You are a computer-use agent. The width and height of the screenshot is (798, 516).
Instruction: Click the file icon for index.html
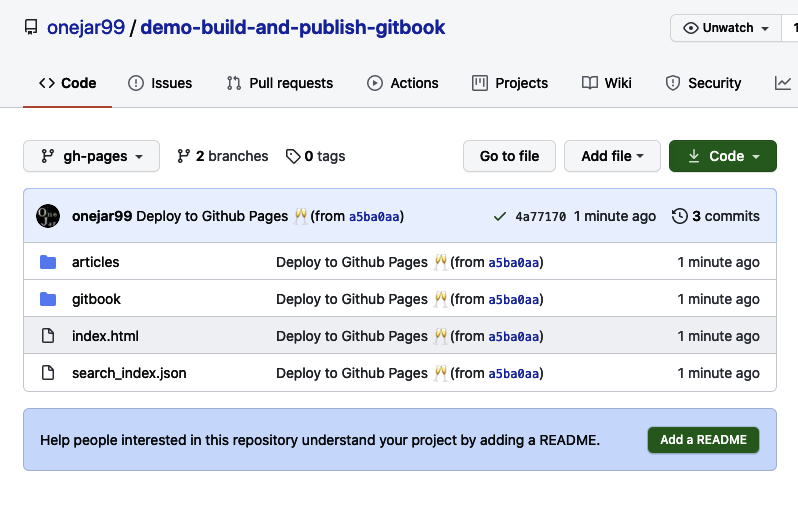[x=48, y=336]
